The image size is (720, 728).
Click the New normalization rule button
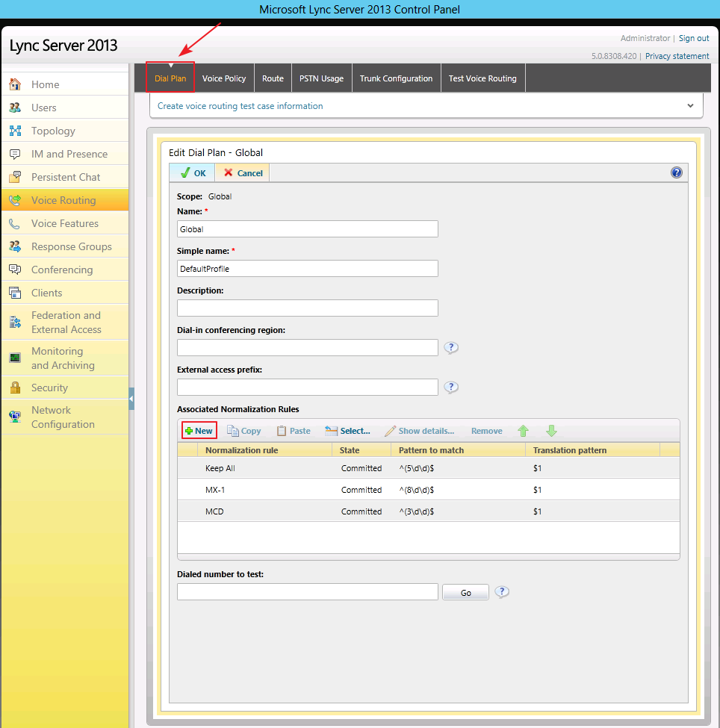[x=199, y=431]
